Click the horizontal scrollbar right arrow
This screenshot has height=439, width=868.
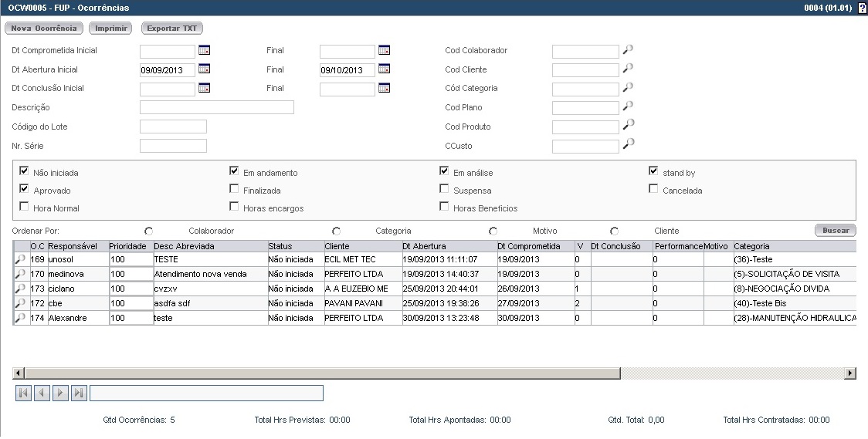[x=850, y=373]
